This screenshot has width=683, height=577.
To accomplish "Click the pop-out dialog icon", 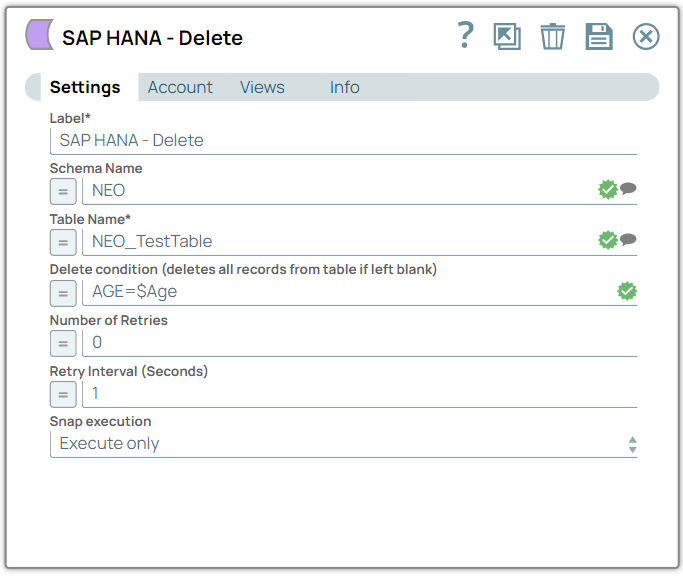I will 507,37.
